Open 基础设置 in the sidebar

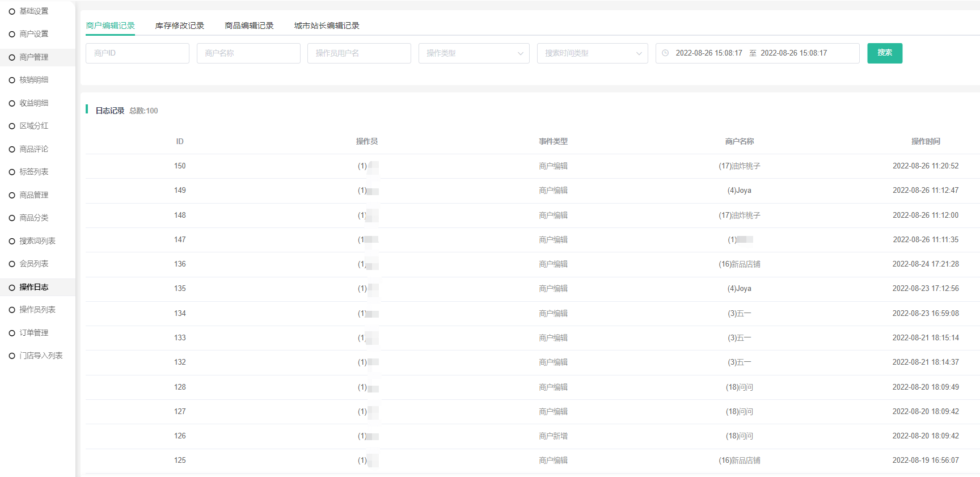[x=34, y=11]
